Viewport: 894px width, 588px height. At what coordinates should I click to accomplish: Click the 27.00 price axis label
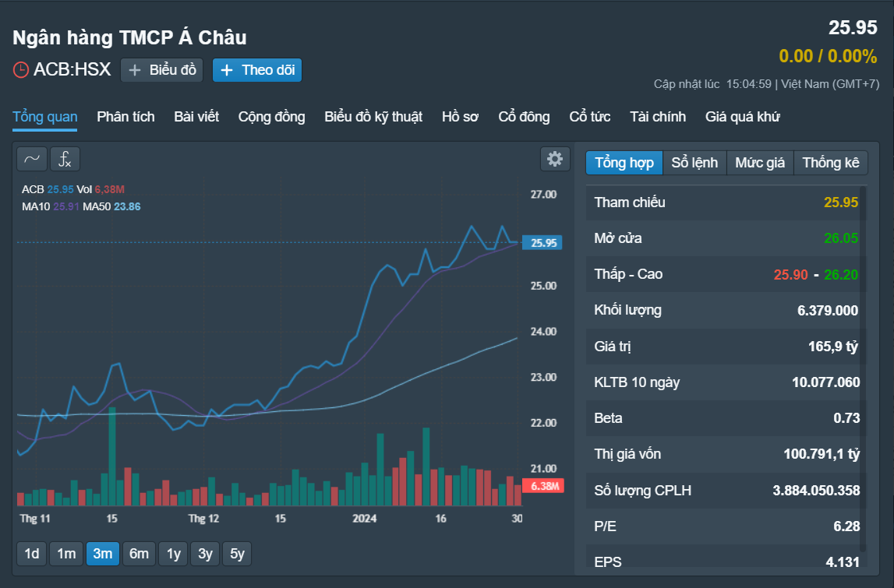pyautogui.click(x=543, y=195)
